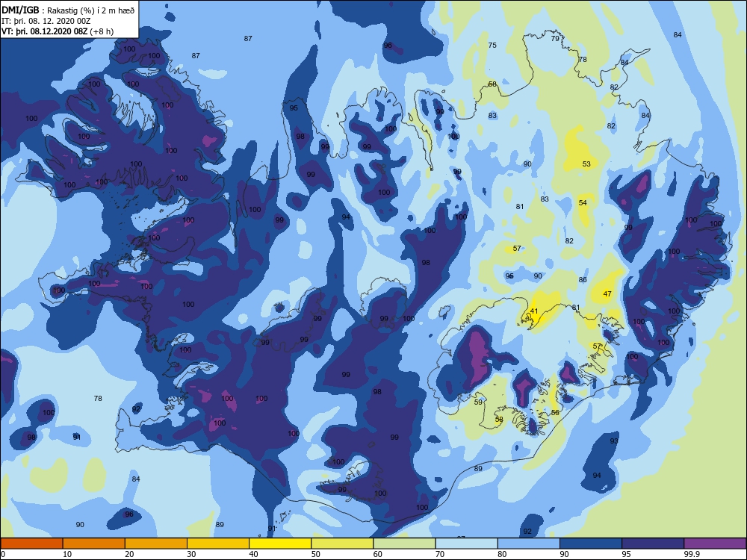Click the 'IT: þri. 08. 12. 2020 00Z' line

46,21
